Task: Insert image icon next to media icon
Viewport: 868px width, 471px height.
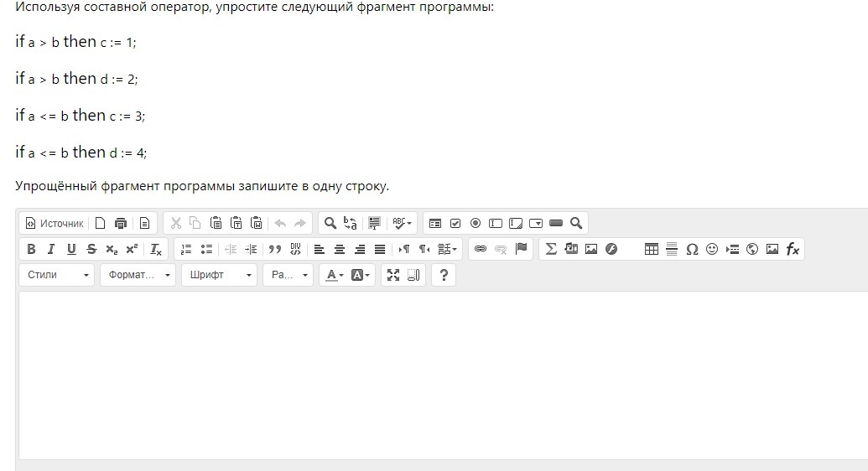Action: [591, 249]
